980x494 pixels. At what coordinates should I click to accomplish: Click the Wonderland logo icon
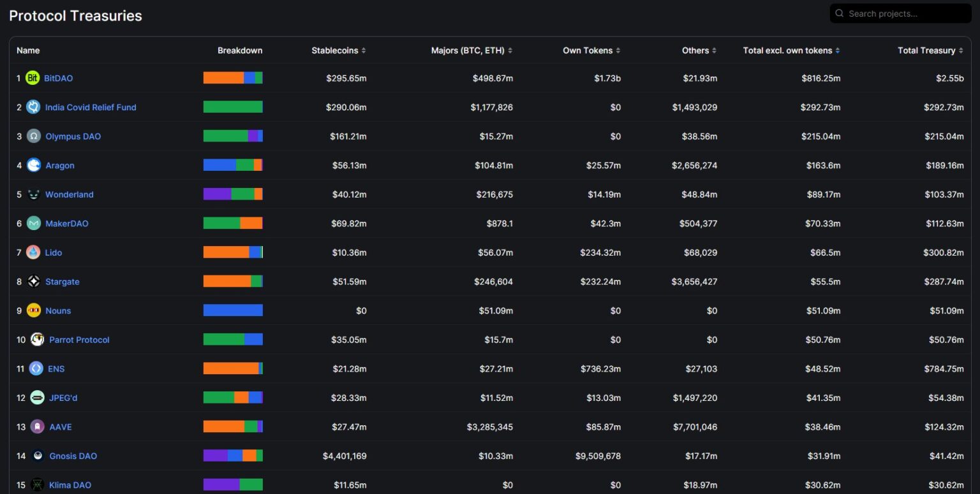(x=34, y=194)
